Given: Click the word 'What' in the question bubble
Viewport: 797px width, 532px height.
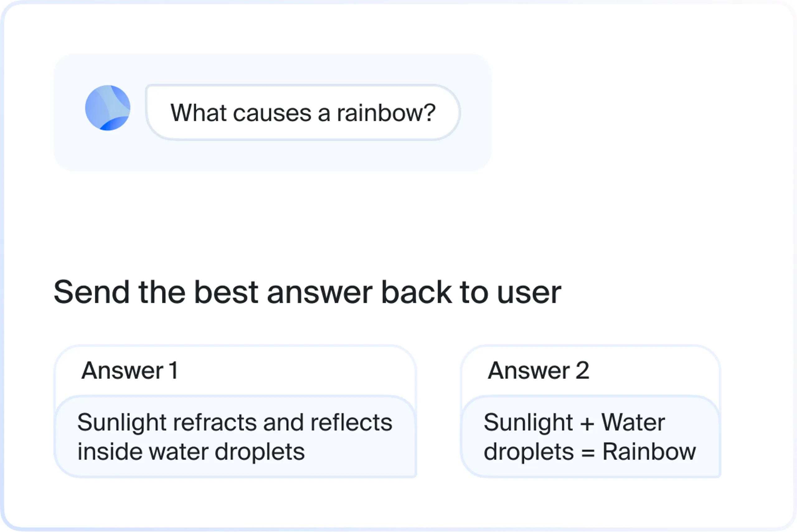Looking at the screenshot, I should point(198,113).
